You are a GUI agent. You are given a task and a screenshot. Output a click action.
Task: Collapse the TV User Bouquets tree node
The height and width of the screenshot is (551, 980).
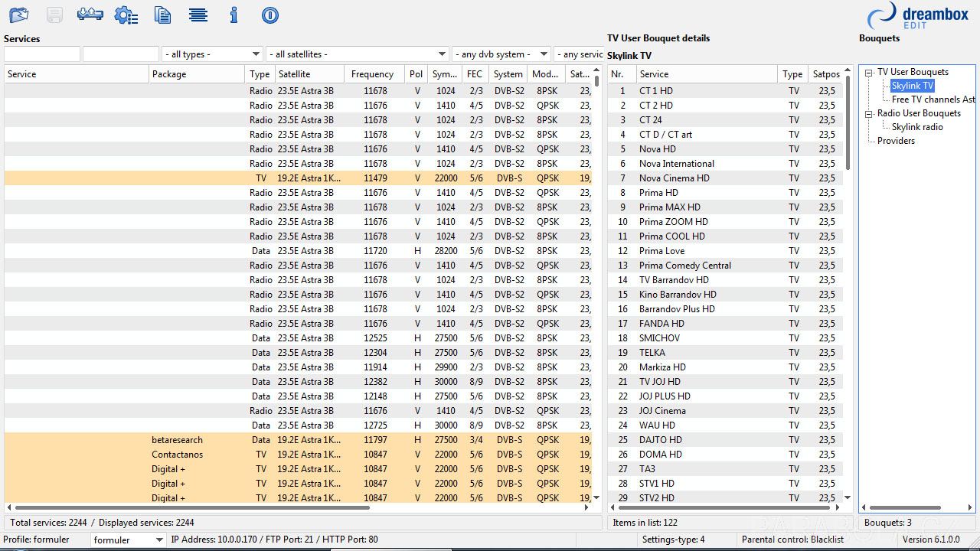(x=870, y=73)
